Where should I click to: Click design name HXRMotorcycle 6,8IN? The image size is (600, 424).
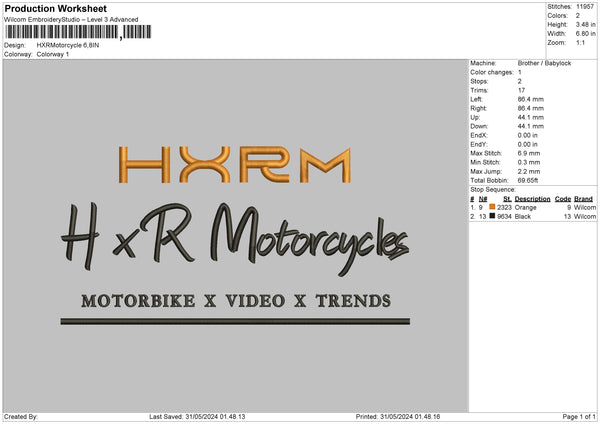click(x=68, y=45)
